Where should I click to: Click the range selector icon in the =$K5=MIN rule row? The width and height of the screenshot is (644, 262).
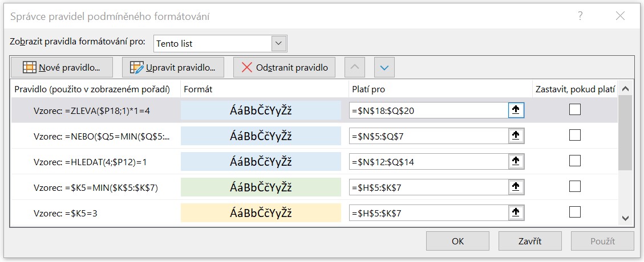pos(516,187)
